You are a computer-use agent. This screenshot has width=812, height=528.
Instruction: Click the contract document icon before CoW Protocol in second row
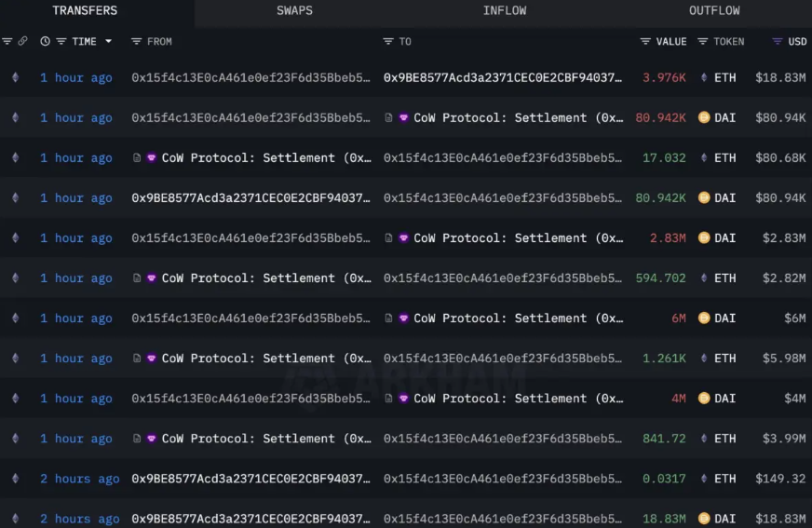pos(389,118)
